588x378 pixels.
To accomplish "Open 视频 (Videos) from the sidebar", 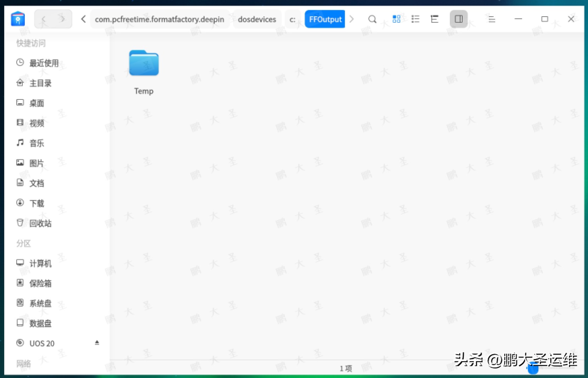I will [x=37, y=123].
